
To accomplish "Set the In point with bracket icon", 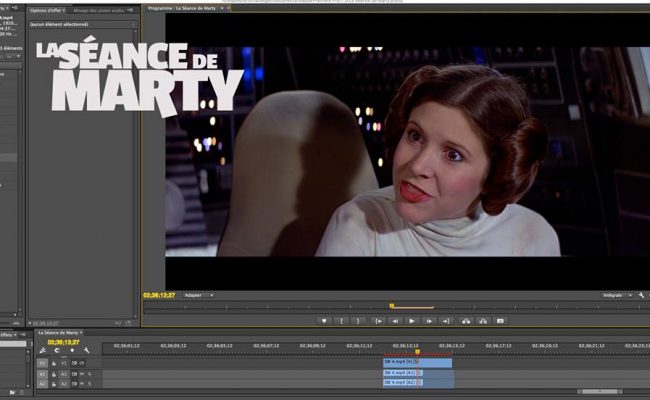I will (341, 321).
